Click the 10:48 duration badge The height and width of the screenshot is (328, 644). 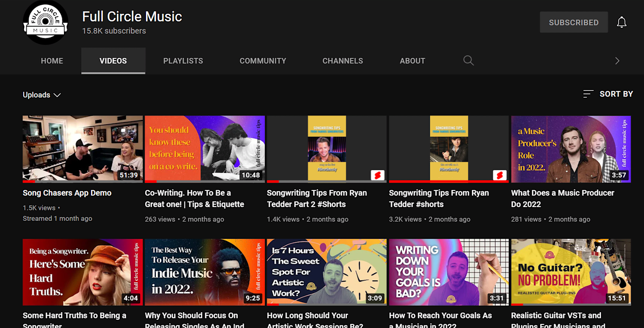[x=251, y=175]
